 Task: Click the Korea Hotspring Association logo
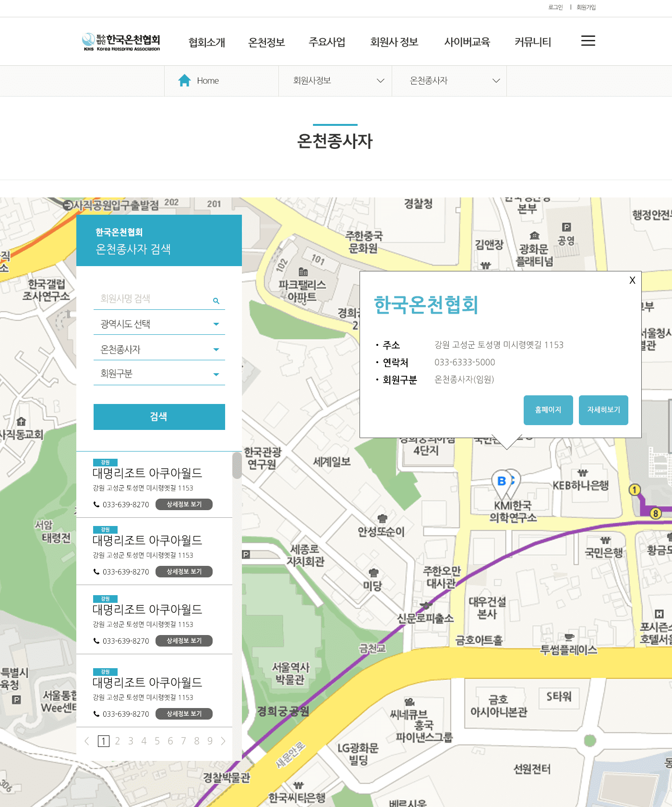[x=121, y=42]
